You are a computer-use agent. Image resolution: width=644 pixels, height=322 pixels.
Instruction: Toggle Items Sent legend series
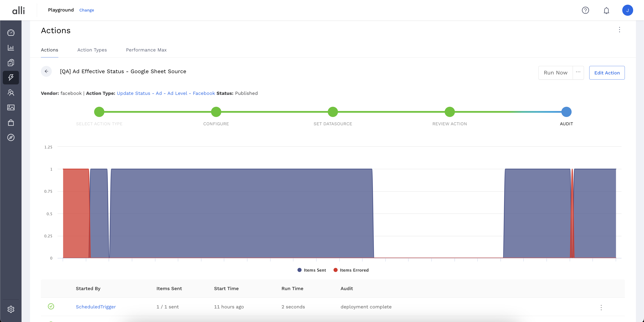pyautogui.click(x=312, y=270)
